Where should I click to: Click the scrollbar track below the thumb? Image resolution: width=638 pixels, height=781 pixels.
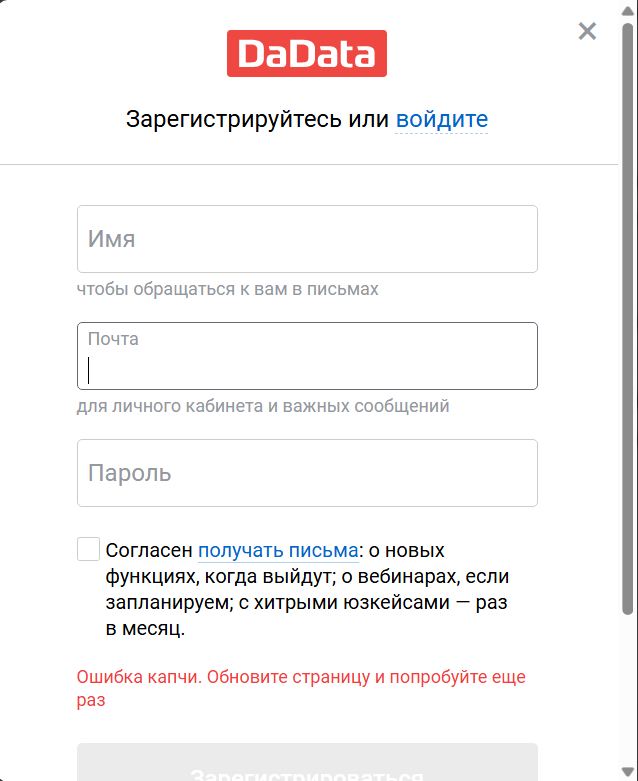pos(628,690)
